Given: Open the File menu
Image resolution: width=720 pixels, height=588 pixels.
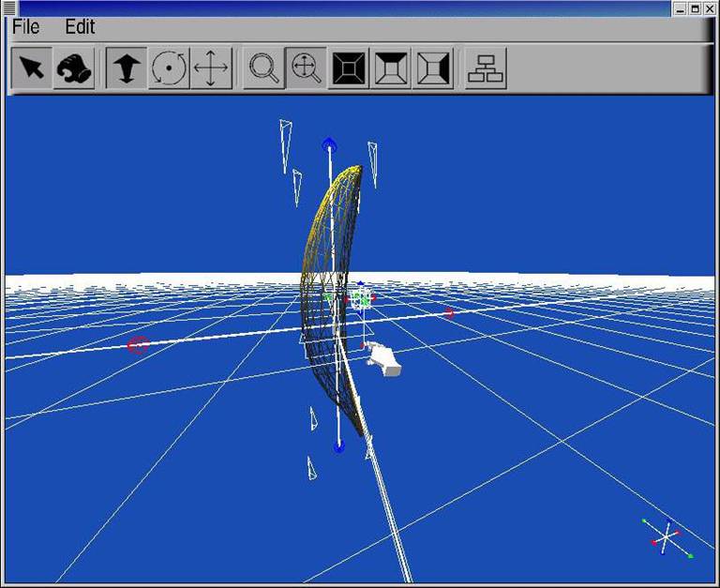Looking at the screenshot, I should (25, 26).
